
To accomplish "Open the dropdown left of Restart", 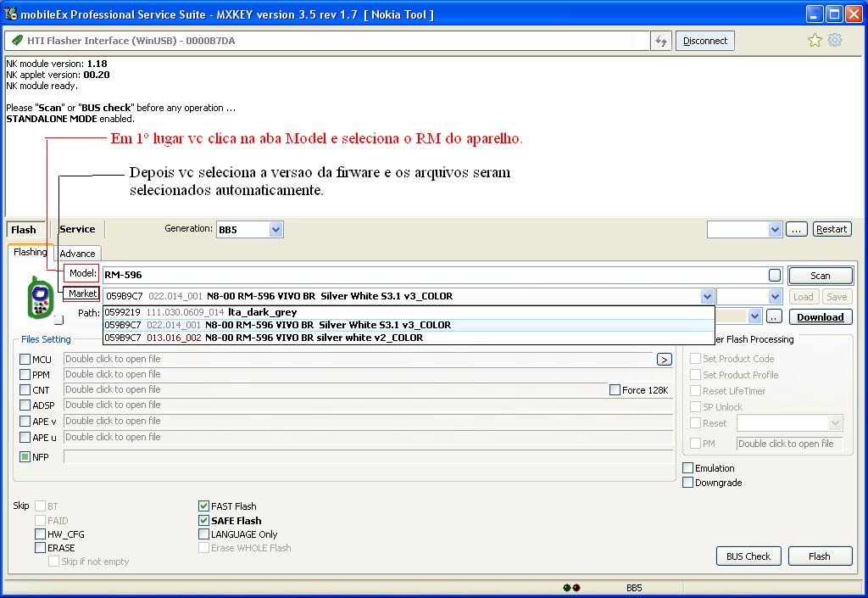I will click(775, 229).
